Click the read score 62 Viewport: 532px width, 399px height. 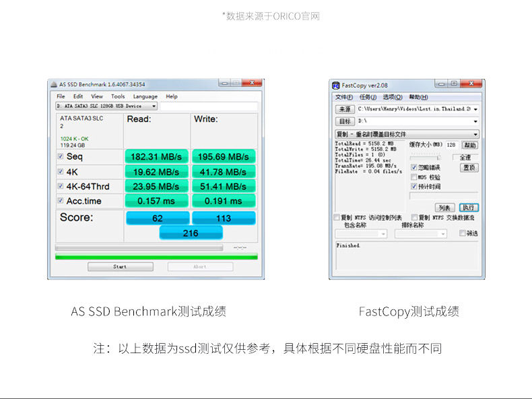coord(158,218)
